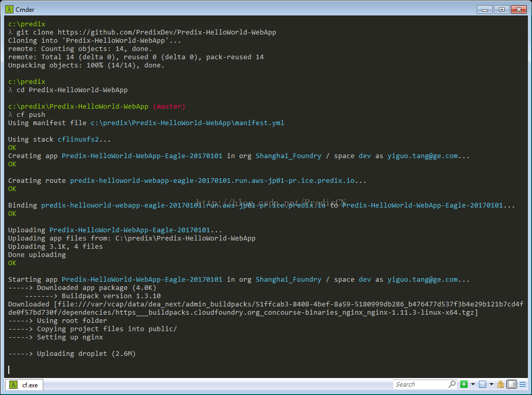Click the lambda icon on cf.exe tab
The width and height of the screenshot is (532, 395).
tap(13, 385)
